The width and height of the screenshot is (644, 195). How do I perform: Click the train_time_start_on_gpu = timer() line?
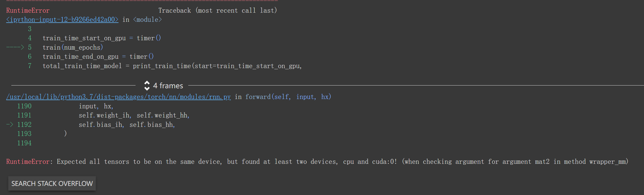102,38
